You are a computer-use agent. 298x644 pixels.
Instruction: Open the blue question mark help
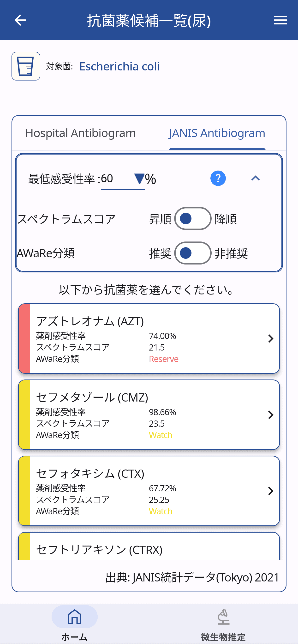218,178
